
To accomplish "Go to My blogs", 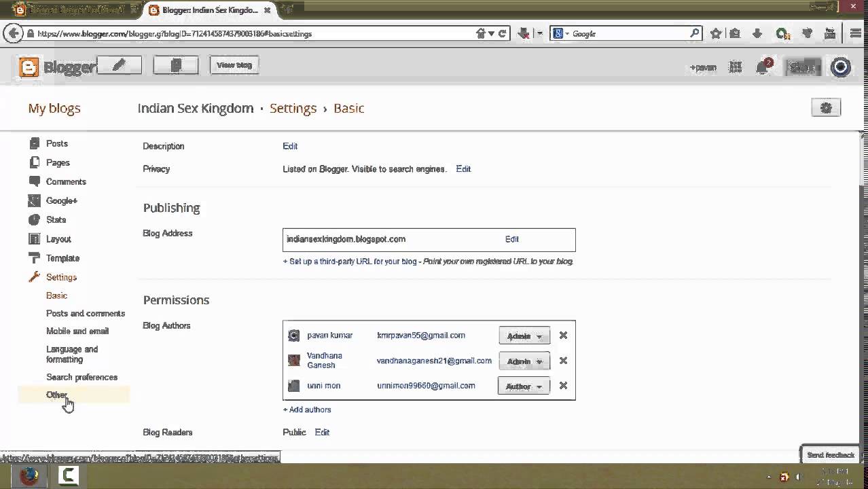I will point(54,108).
